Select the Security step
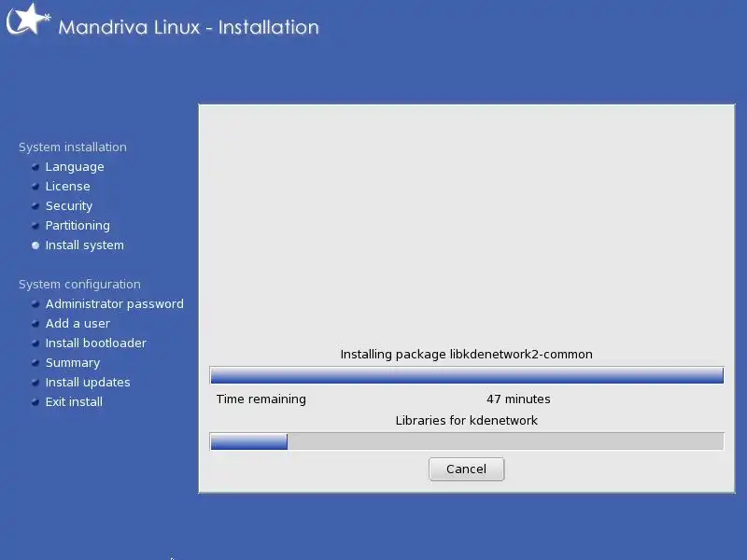 point(69,206)
